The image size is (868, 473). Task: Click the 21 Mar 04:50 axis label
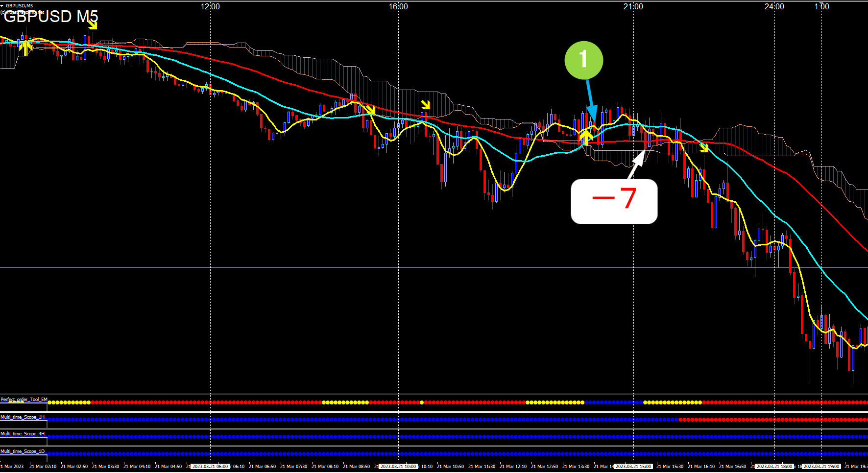click(x=168, y=467)
